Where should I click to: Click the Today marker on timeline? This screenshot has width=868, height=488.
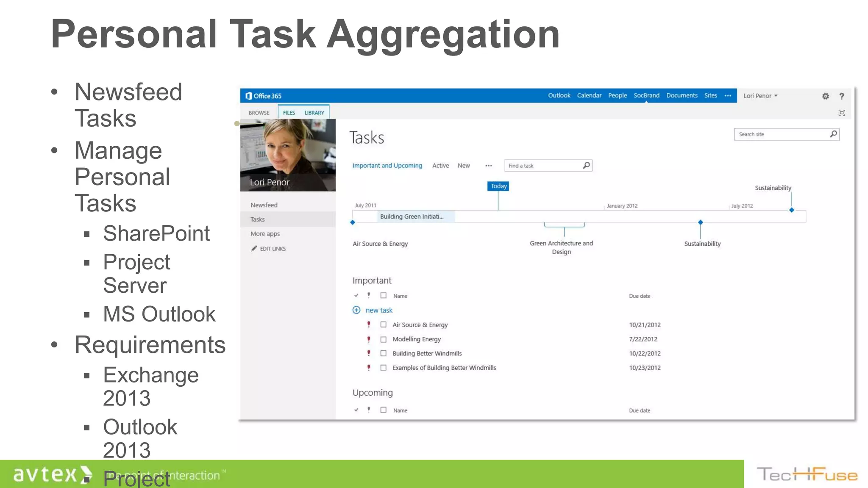498,186
